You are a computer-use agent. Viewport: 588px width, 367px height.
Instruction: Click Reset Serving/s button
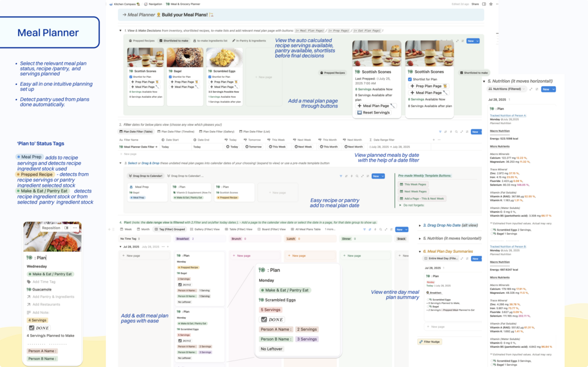pyautogui.click(x=373, y=112)
